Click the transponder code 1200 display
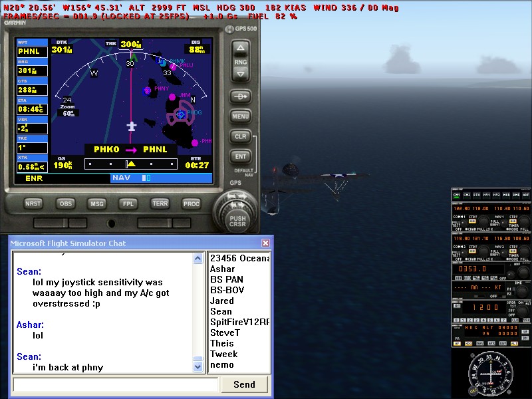The image size is (532, 399). point(485,307)
